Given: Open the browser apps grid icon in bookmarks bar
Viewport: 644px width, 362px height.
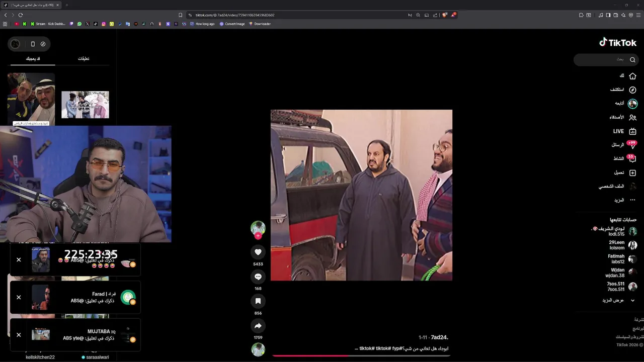Looking at the screenshot, I should (5, 24).
